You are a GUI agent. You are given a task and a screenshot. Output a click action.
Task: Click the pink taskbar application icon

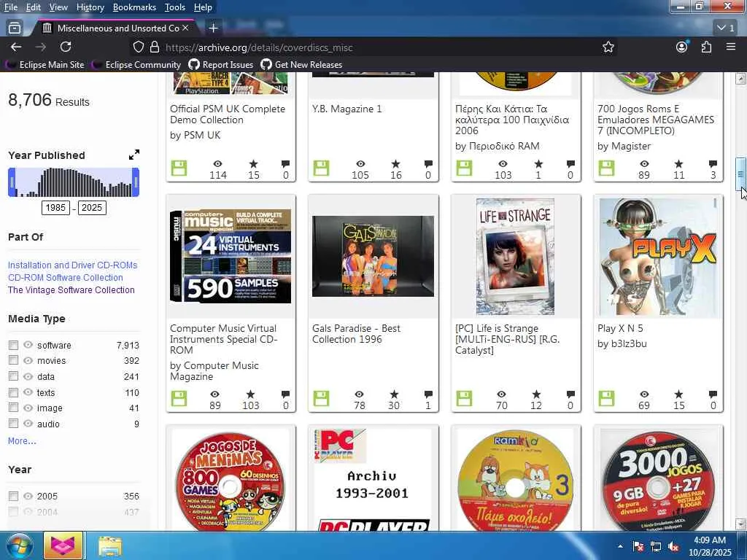(63, 545)
